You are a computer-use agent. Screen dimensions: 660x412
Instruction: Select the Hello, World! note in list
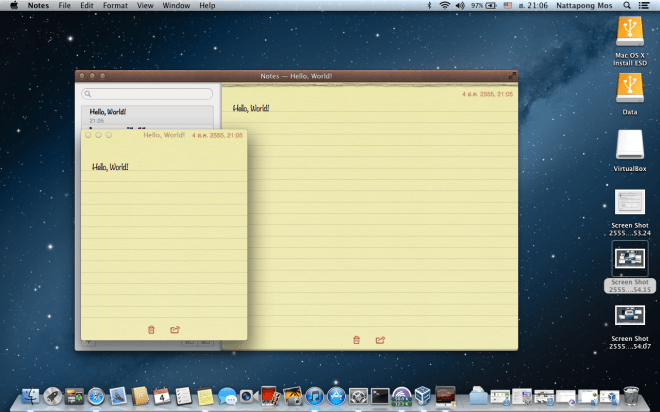[x=147, y=115]
